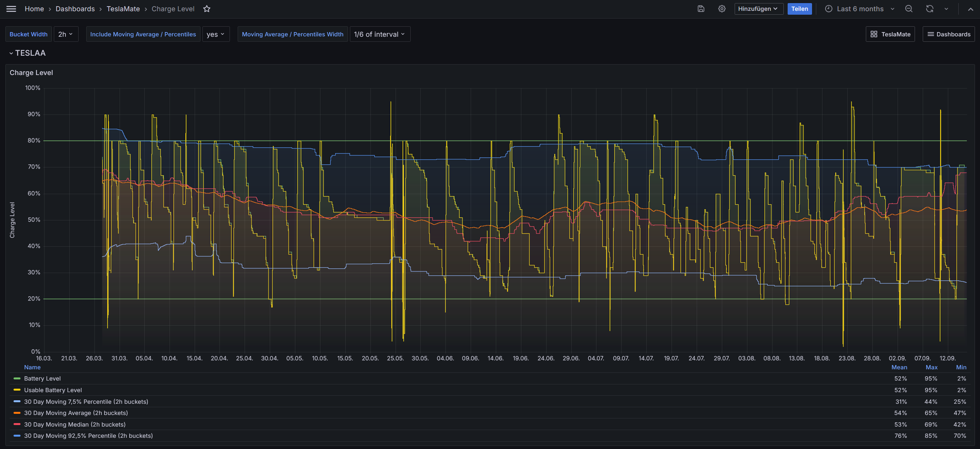The height and width of the screenshot is (449, 980).
Task: Change Include Moving Average yes dropdown
Action: tap(216, 34)
